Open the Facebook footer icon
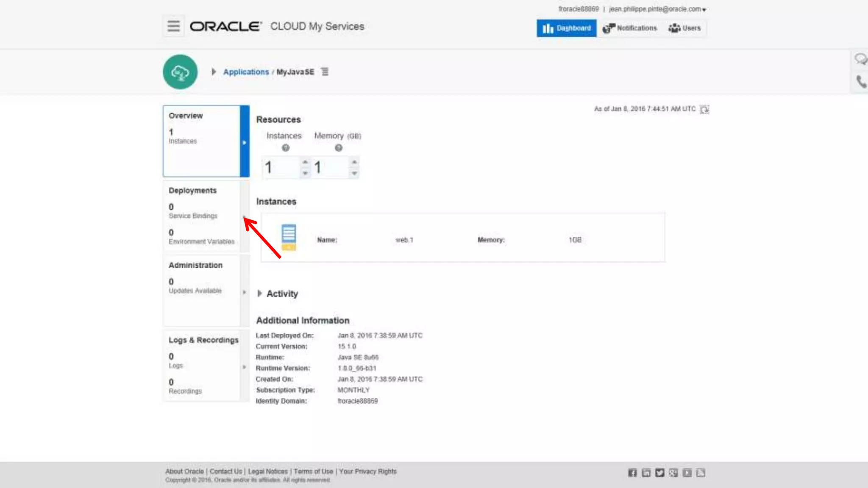 632,473
